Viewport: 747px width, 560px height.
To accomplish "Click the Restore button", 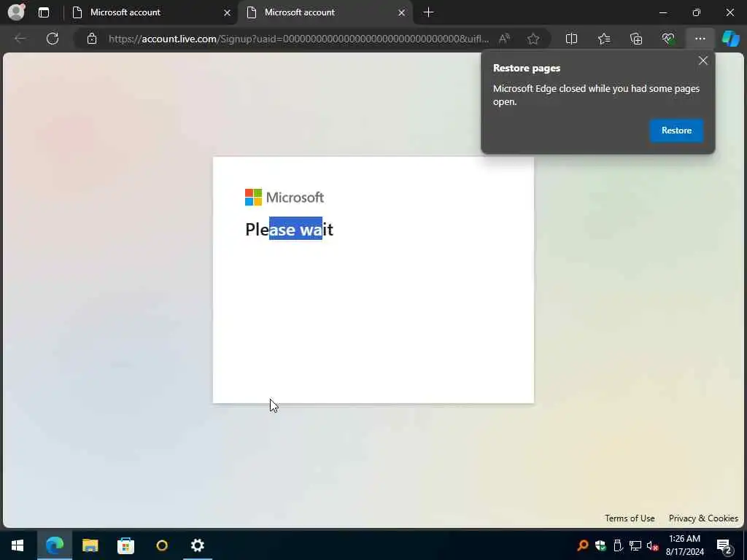I will tap(676, 131).
